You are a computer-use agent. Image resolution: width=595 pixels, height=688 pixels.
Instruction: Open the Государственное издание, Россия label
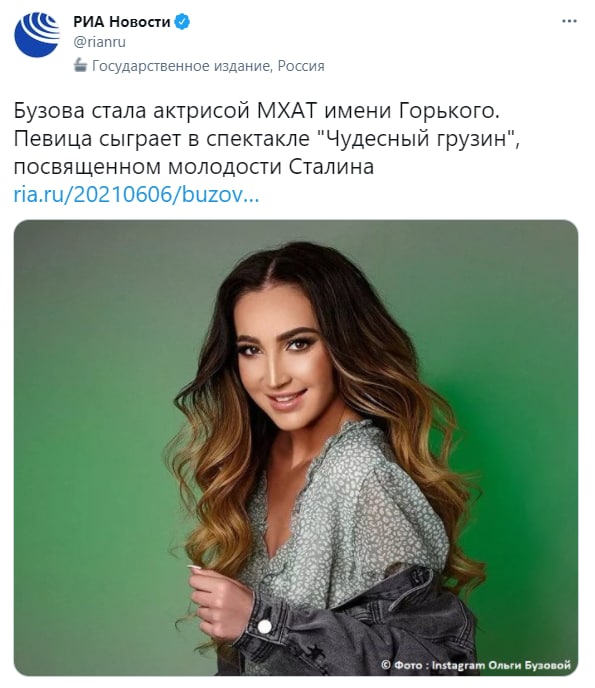208,66
